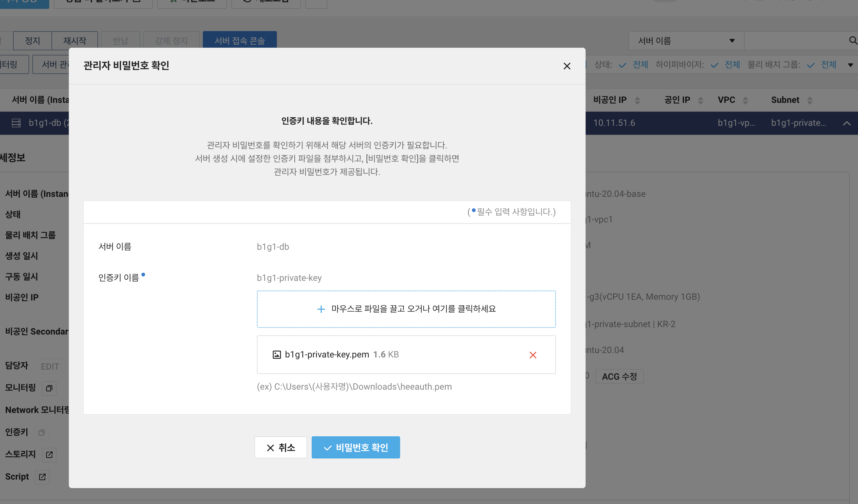Image resolution: width=858 pixels, height=504 pixels.
Task: Click the 서버 관리 button behind dialog
Action: pos(51,64)
